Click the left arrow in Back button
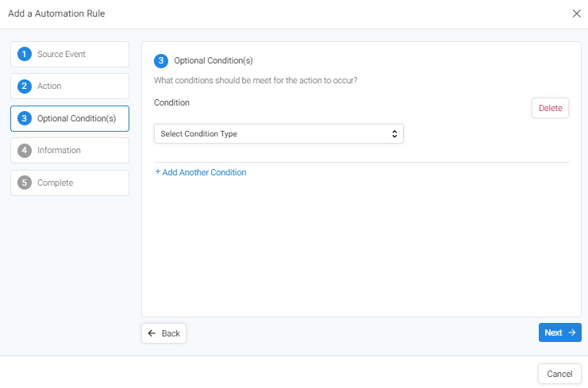 click(x=152, y=333)
